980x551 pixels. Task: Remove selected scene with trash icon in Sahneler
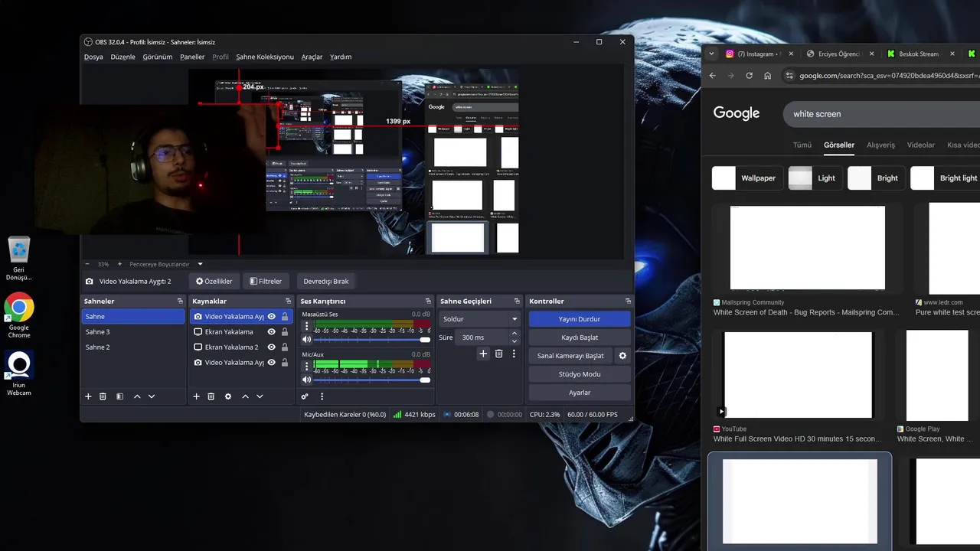click(103, 396)
